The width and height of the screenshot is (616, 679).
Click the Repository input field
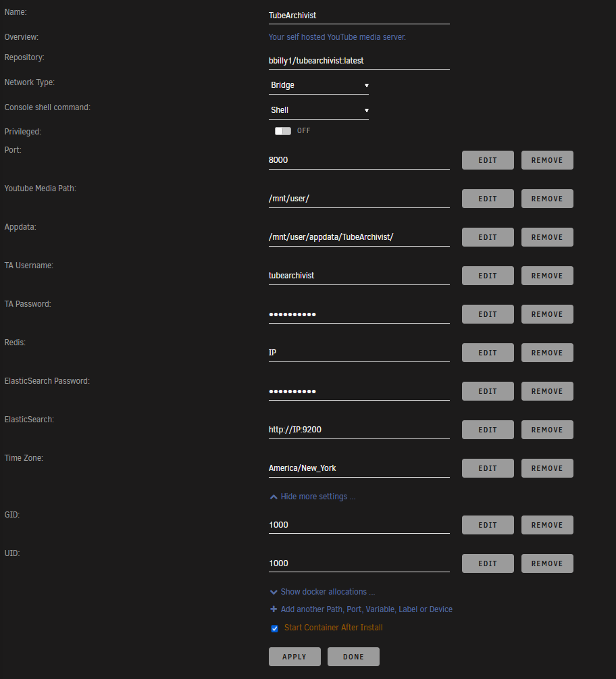[359, 61]
